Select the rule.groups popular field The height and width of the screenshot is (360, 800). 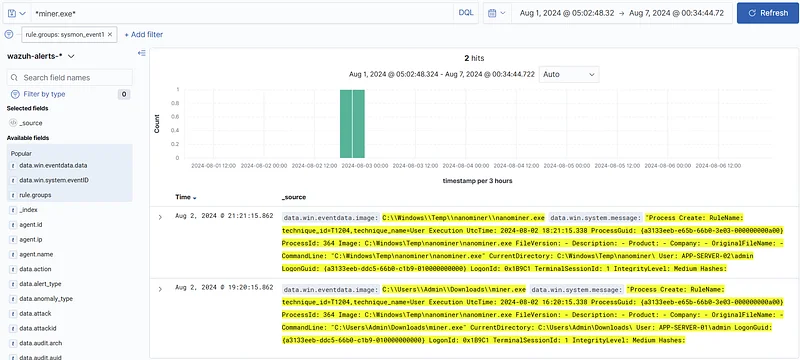coord(35,195)
